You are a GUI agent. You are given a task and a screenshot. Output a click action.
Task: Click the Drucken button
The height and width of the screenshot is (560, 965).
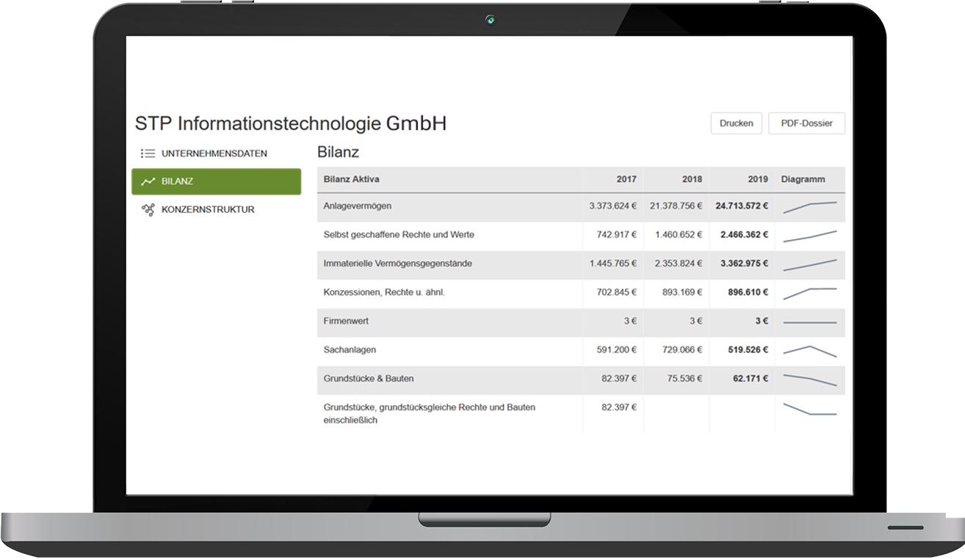737,123
